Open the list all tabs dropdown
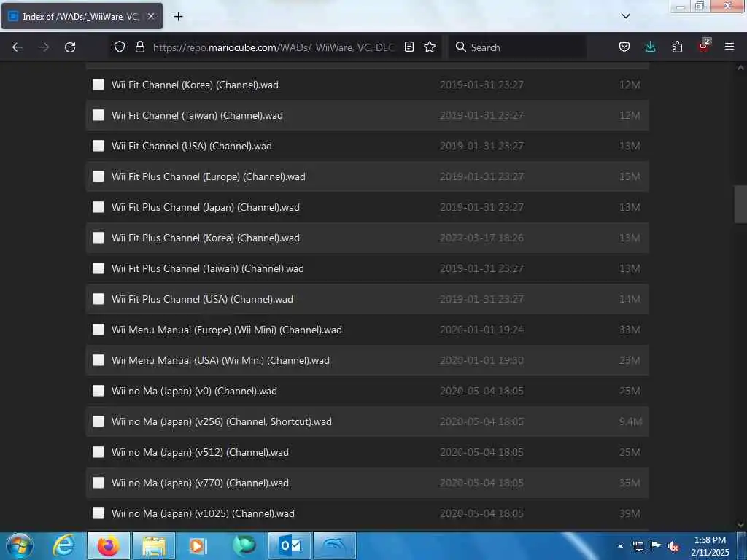The height and width of the screenshot is (560, 747). [626, 16]
